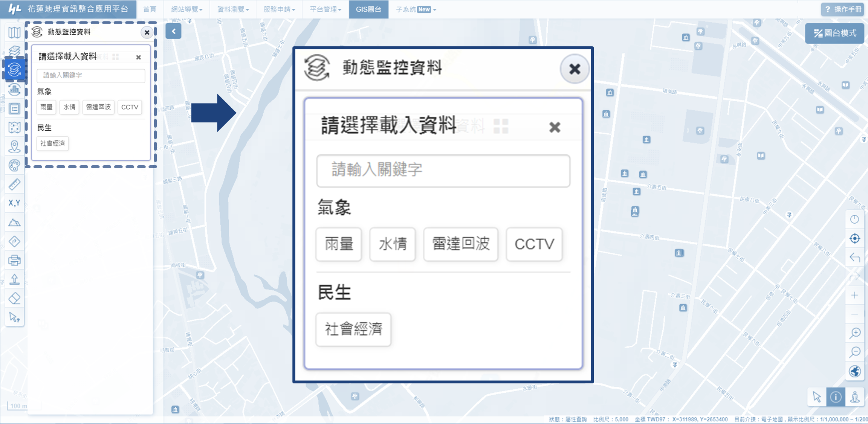Open the location pin search tool
The width and height of the screenshot is (868, 424).
(14, 146)
